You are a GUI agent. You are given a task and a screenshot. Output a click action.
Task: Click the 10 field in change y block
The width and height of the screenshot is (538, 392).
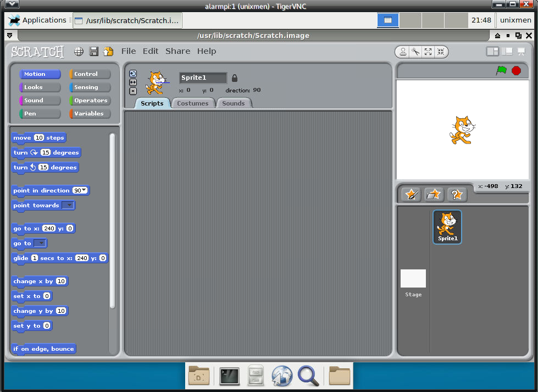pos(61,311)
